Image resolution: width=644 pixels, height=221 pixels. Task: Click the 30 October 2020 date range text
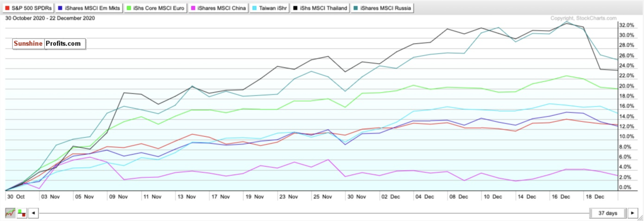(50, 18)
